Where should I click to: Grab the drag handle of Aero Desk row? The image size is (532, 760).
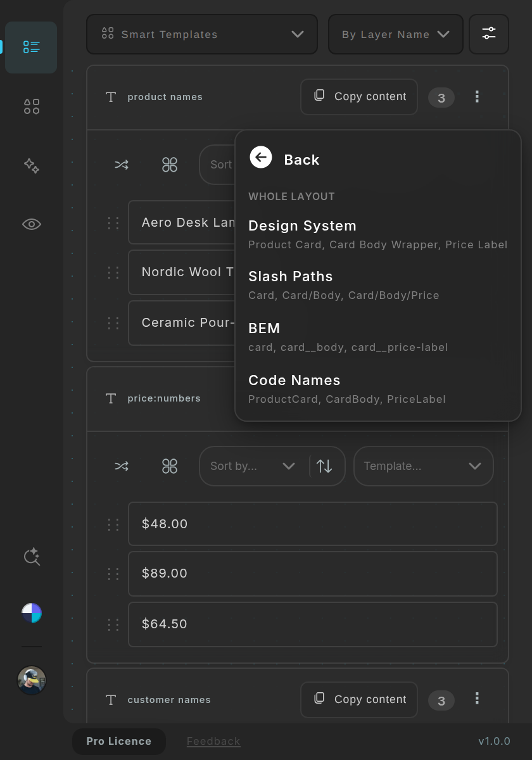click(x=113, y=222)
